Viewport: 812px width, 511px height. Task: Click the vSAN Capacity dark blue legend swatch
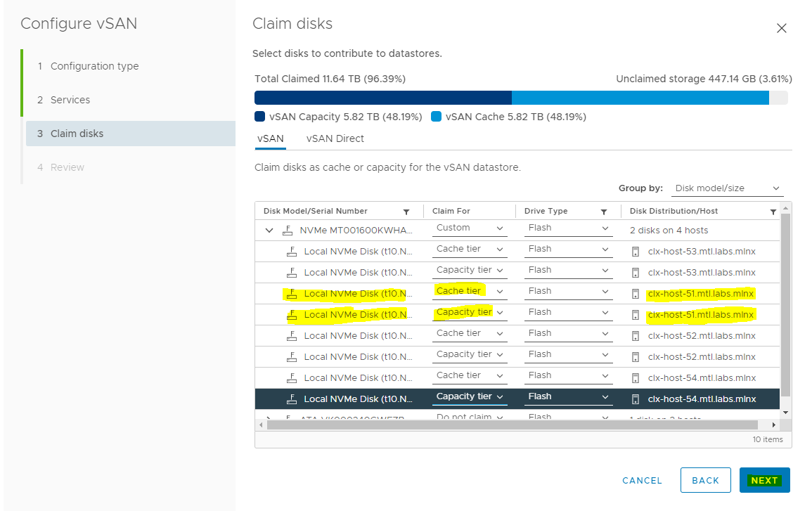[260, 117]
